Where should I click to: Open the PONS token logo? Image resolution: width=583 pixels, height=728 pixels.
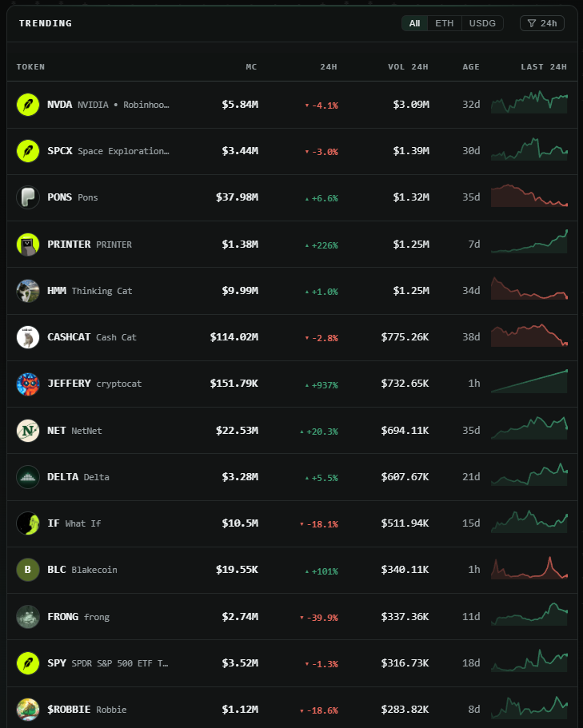click(28, 197)
